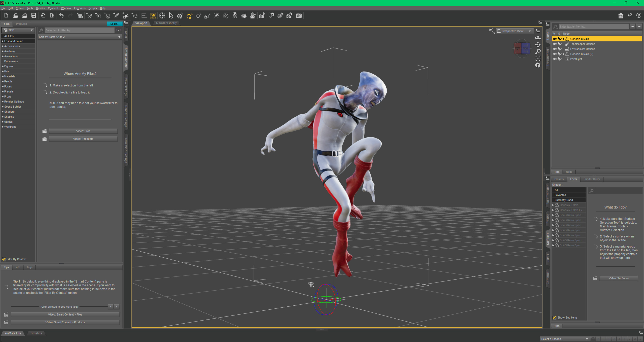Click the viewport zoom magnifier icon
The height and width of the screenshot is (342, 644).
tap(538, 51)
